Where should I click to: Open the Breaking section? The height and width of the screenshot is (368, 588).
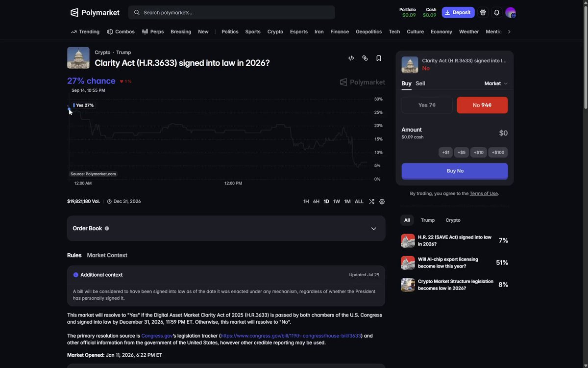pyautogui.click(x=181, y=32)
